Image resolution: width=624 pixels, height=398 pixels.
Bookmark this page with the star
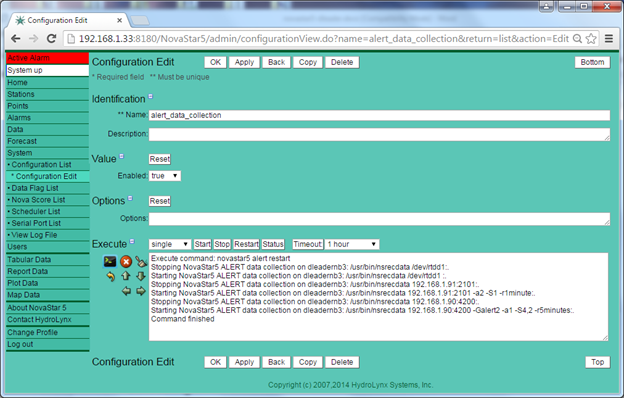tap(591, 39)
